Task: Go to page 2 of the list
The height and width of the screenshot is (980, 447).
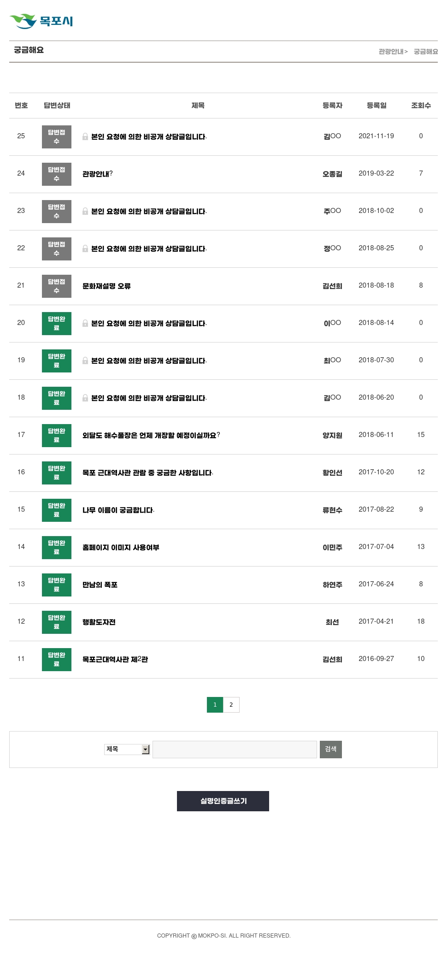Action: tap(231, 705)
